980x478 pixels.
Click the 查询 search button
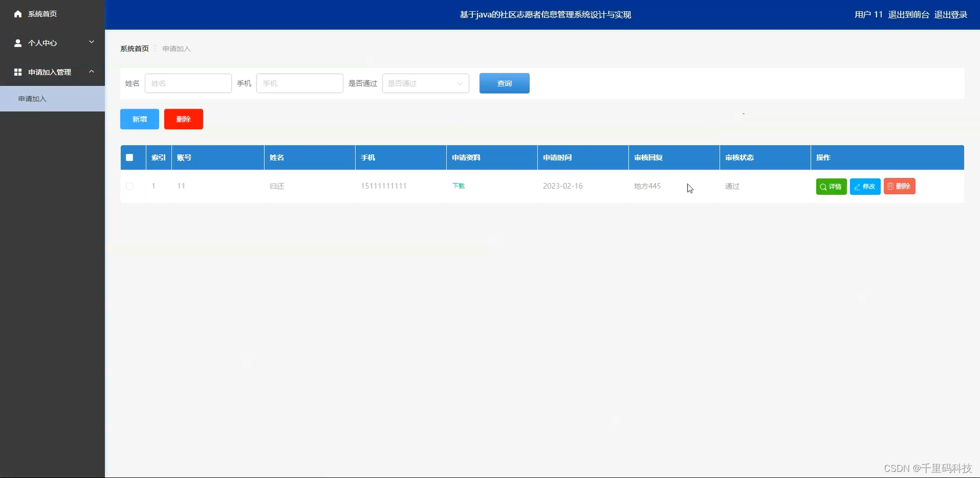[x=504, y=83]
